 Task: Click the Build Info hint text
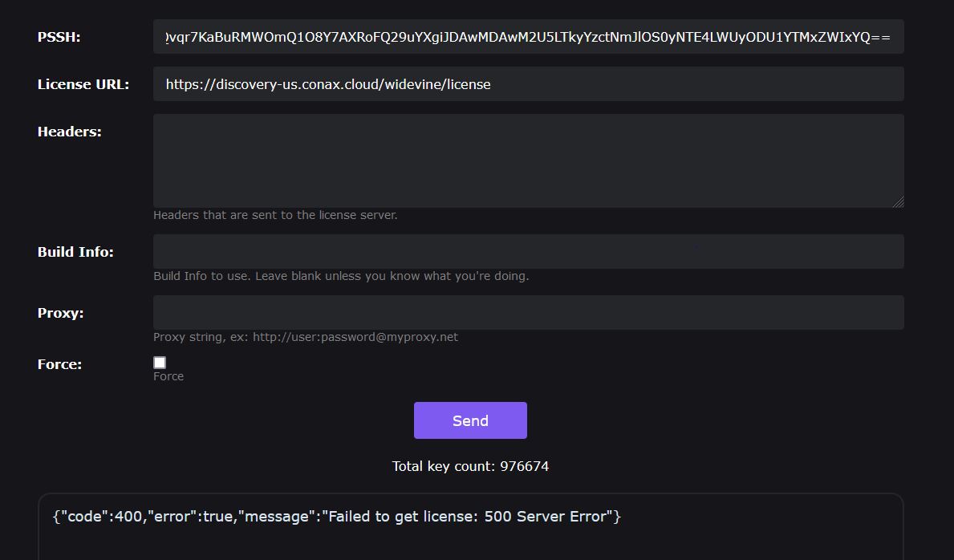(341, 276)
